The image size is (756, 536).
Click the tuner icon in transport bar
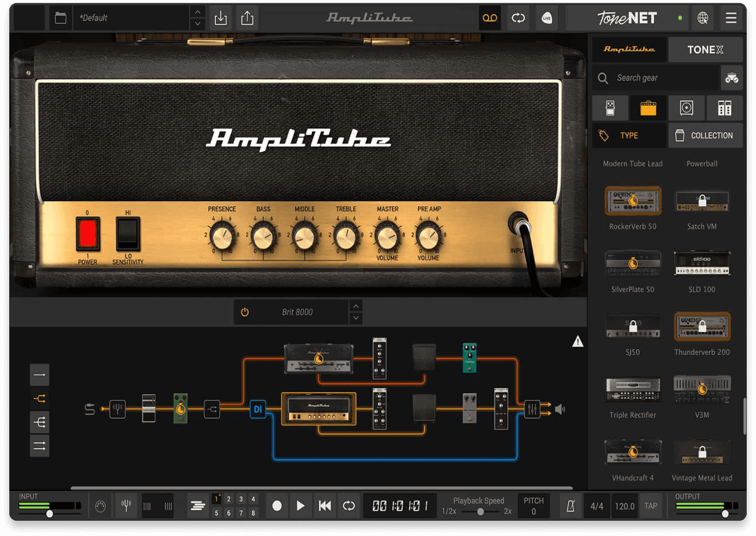coord(126,505)
